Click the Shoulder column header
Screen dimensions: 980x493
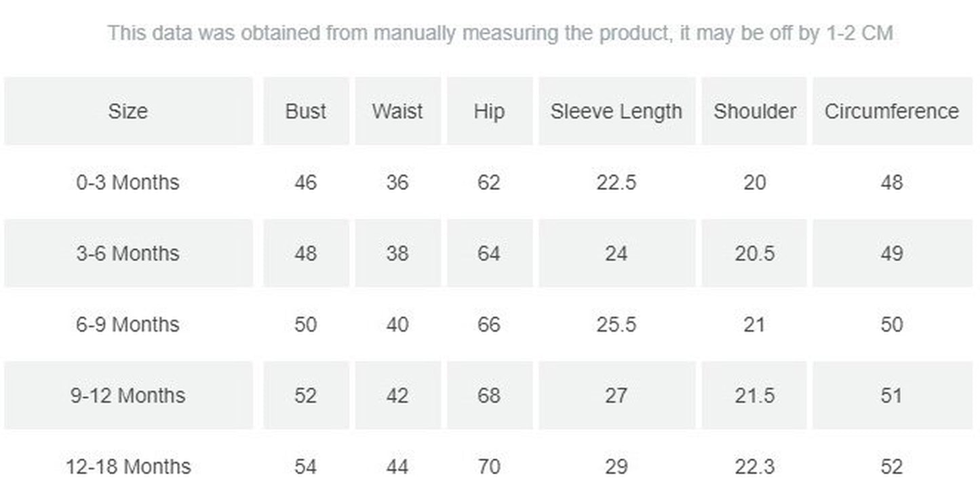(754, 111)
